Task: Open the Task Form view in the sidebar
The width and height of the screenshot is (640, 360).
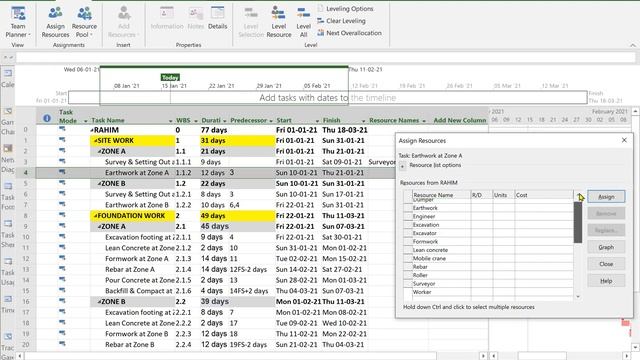Action: [x=8, y=196]
